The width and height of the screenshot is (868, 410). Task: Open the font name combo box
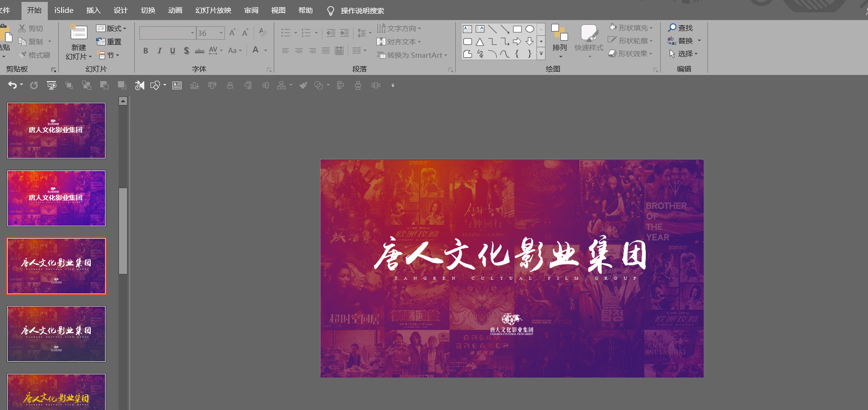168,33
